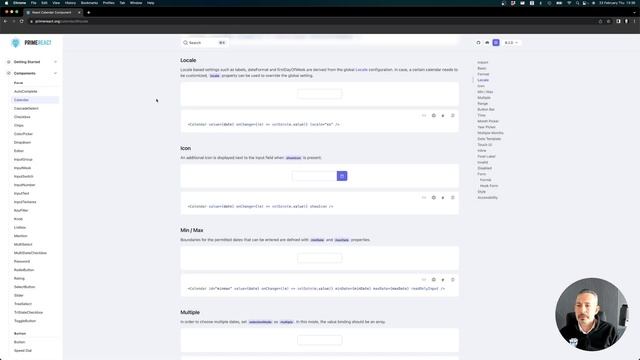
Task: Jump to Month Picker in page outline
Action: click(488, 121)
